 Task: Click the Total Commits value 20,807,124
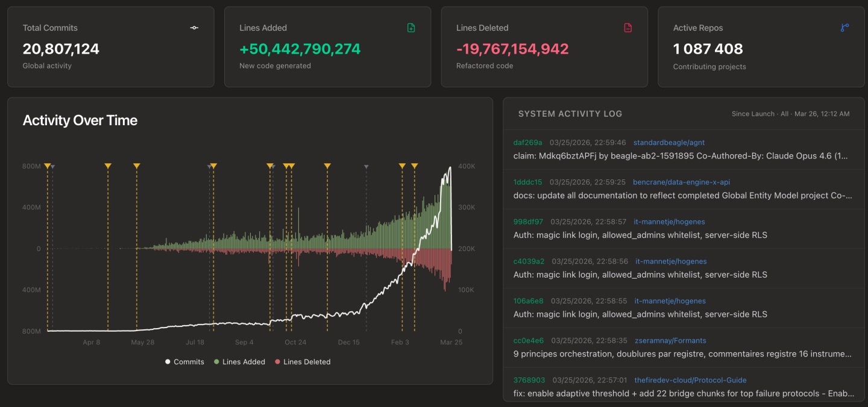click(61, 49)
